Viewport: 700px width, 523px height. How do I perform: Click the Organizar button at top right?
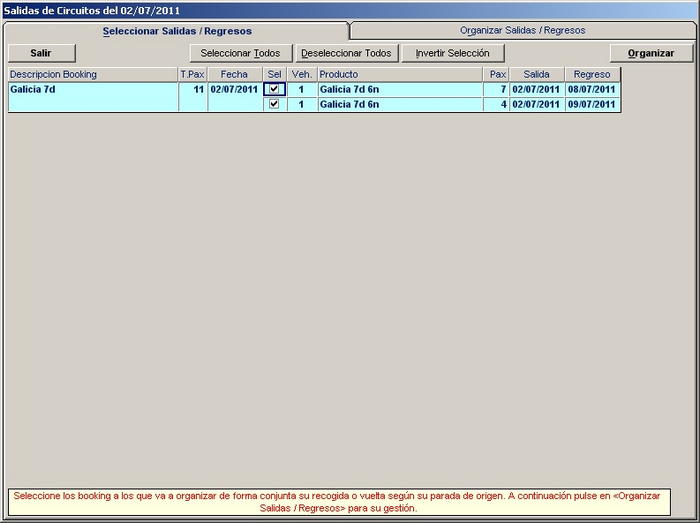[650, 53]
